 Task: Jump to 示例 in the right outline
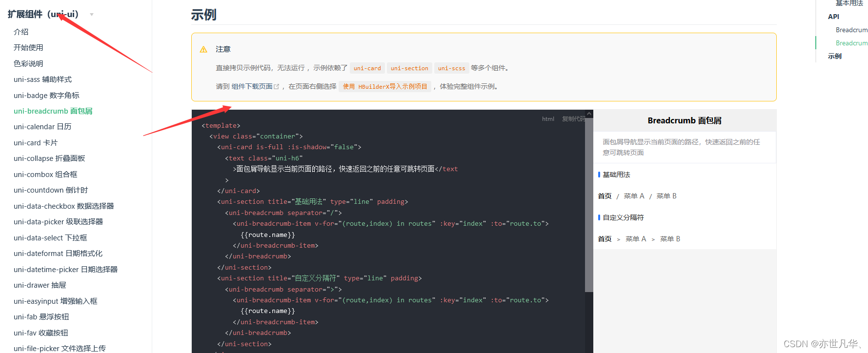point(834,56)
